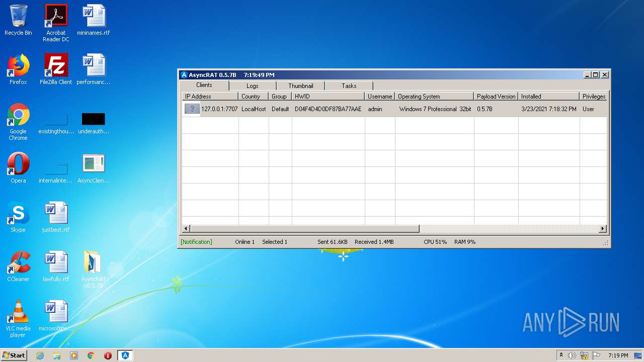Click the LocalHost country cell

(254, 109)
